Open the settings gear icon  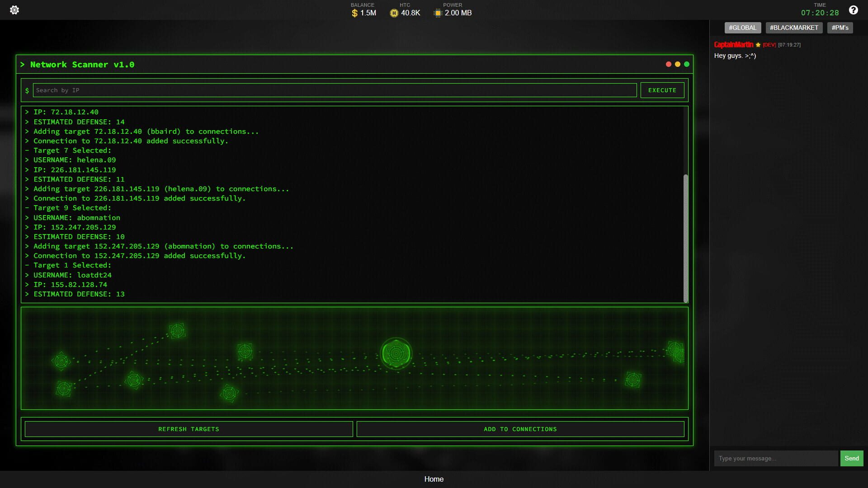click(14, 9)
